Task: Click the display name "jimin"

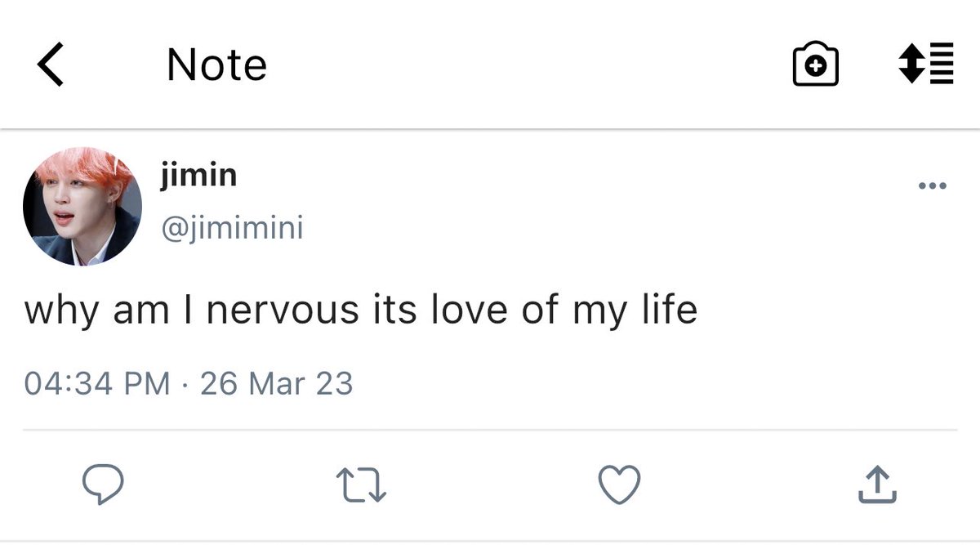Action: [200, 174]
